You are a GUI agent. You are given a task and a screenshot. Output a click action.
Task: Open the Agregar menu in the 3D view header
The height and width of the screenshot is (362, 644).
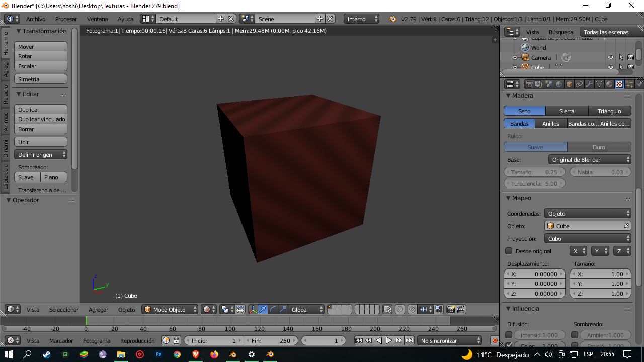point(99,310)
